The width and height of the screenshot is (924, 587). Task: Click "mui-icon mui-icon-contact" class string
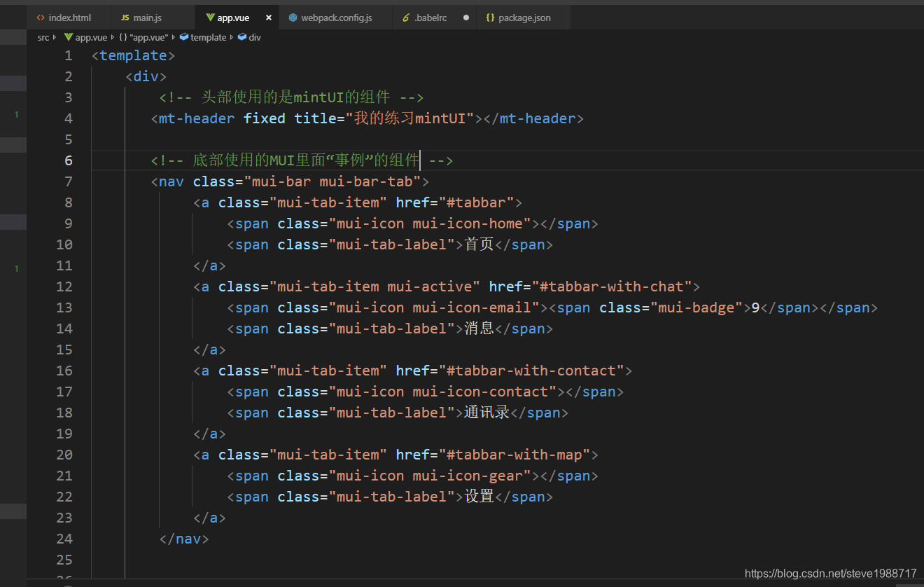pos(442,392)
